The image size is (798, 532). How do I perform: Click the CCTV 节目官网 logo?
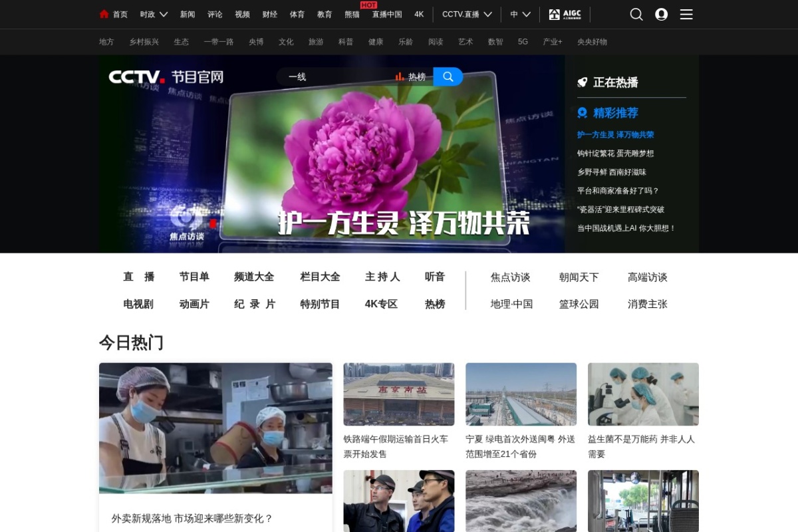(x=166, y=76)
